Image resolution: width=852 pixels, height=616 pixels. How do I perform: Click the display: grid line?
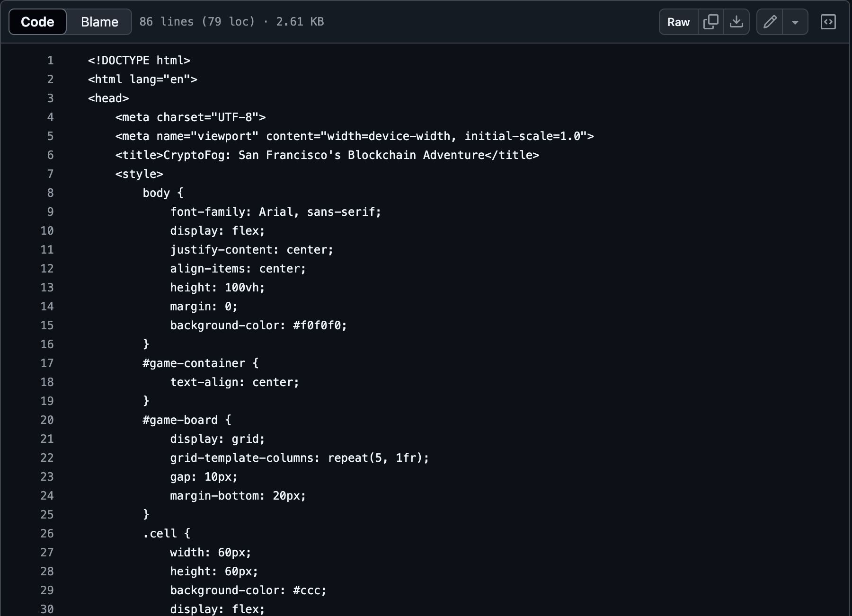pos(217,439)
